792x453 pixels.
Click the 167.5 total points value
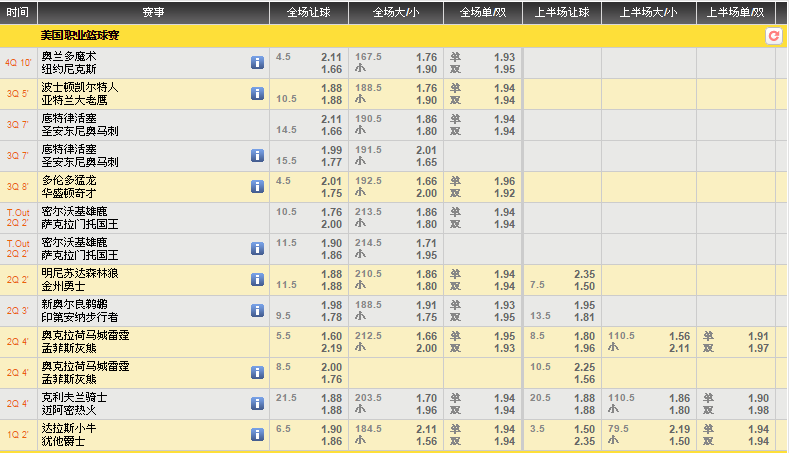(x=368, y=57)
